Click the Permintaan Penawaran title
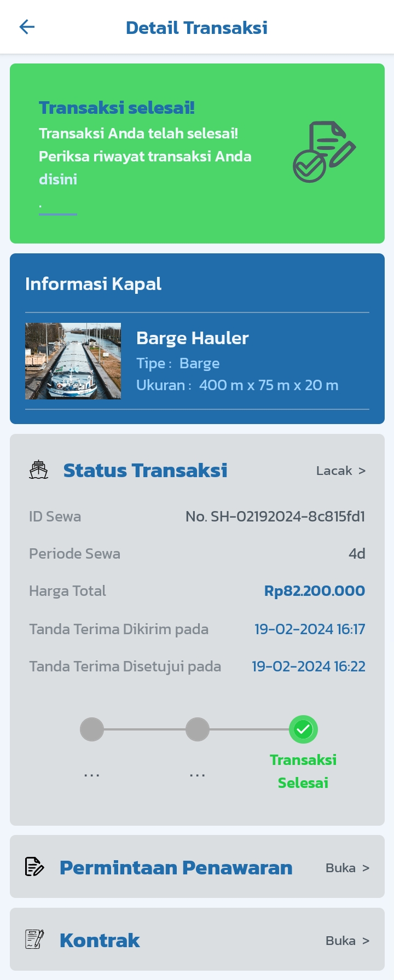 (176, 867)
